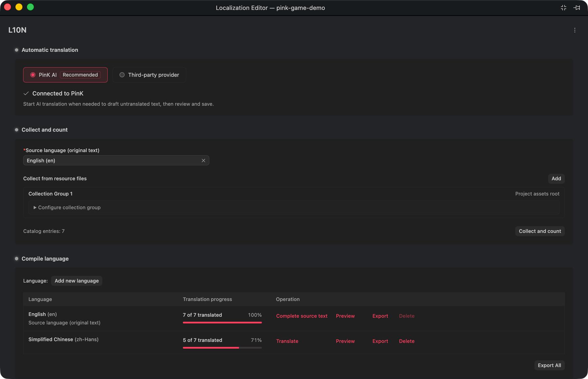Image resolution: width=588 pixels, height=379 pixels.
Task: Delete the Simplified Chinese language
Action: coord(407,341)
